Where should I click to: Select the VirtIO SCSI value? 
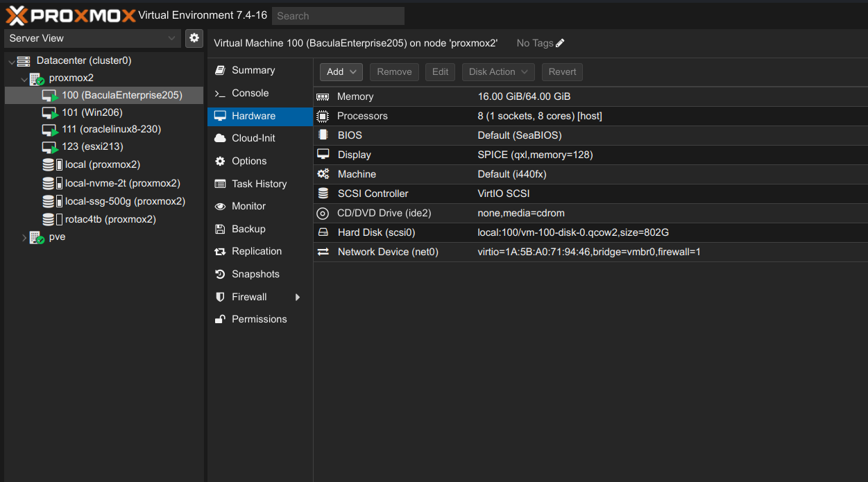[504, 193]
